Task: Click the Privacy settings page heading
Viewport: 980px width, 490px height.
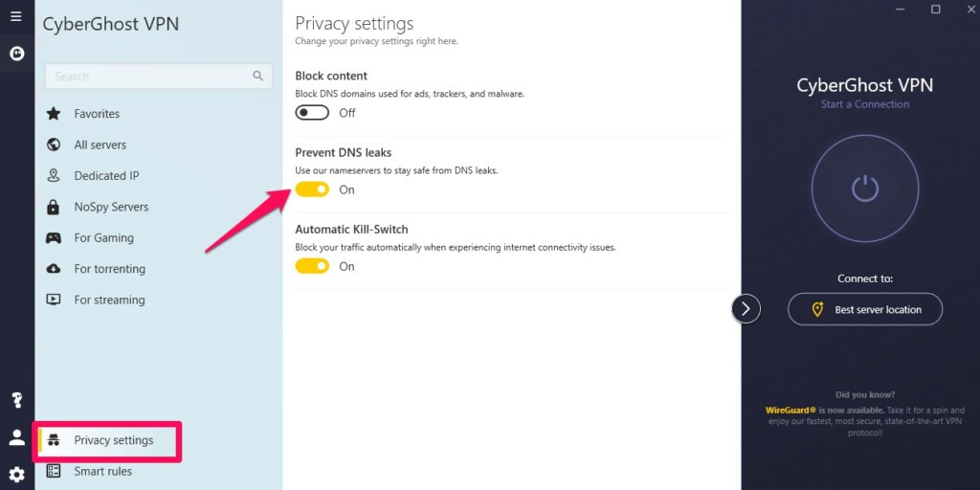Action: pos(354,24)
